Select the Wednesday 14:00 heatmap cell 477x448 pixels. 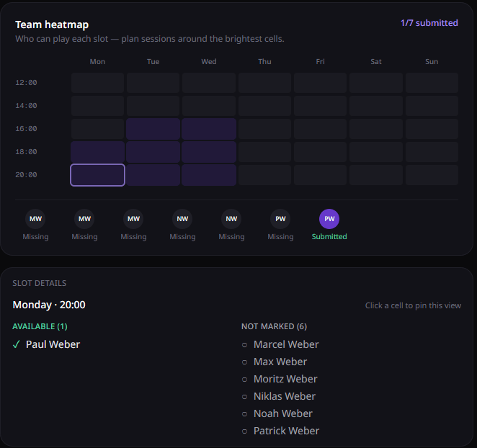click(209, 106)
